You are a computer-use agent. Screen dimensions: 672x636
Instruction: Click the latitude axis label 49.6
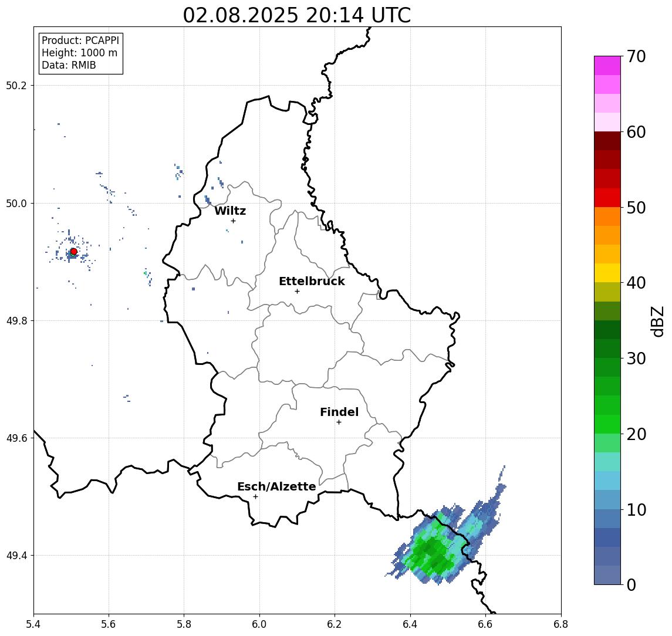[x=16, y=438]
